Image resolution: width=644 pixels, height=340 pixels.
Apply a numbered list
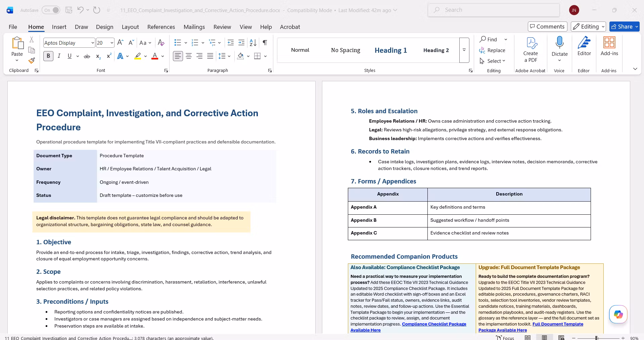tap(195, 43)
